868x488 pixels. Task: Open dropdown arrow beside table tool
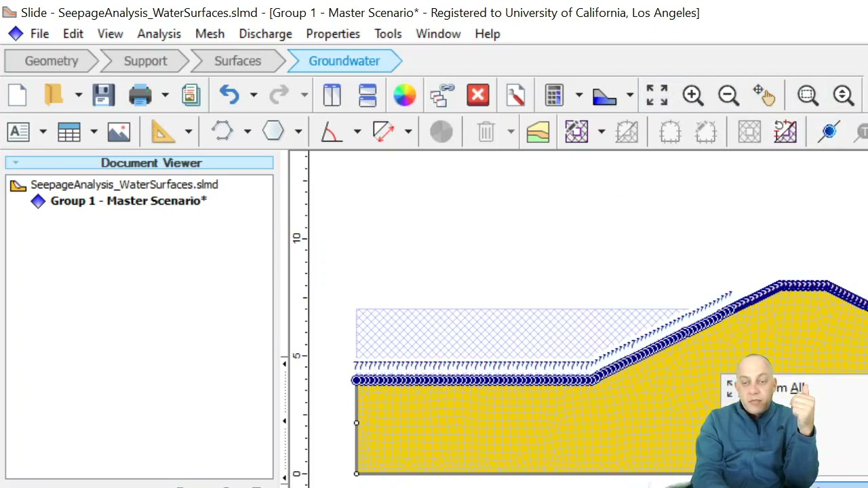point(94,131)
